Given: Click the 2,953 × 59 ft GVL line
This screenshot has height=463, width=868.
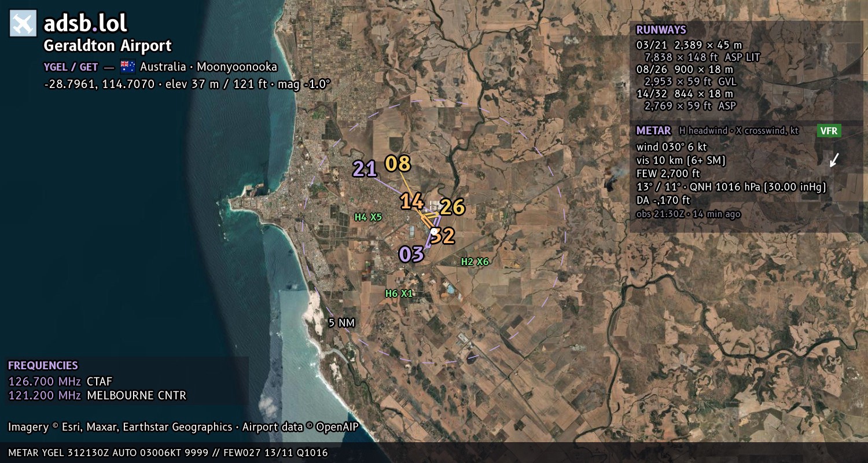Looking at the screenshot, I should (690, 82).
